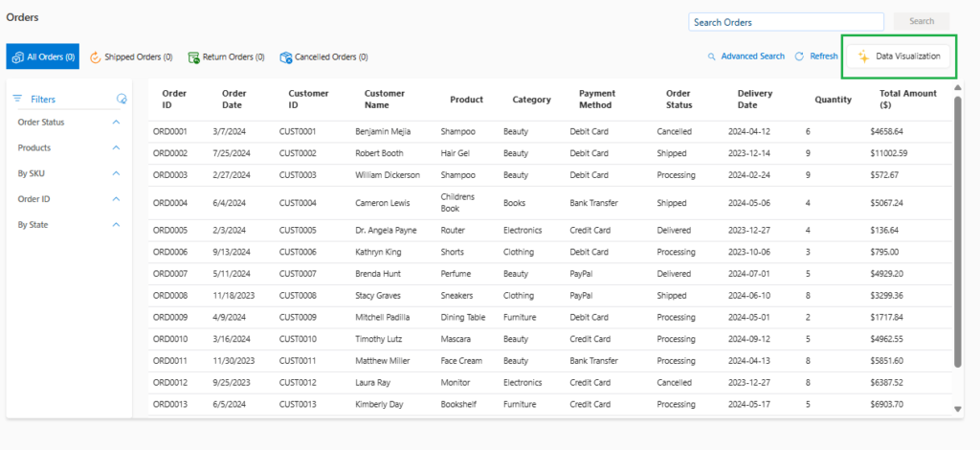The image size is (980, 450).
Task: Click the sparkle icon on Data Visualization
Action: [862, 56]
